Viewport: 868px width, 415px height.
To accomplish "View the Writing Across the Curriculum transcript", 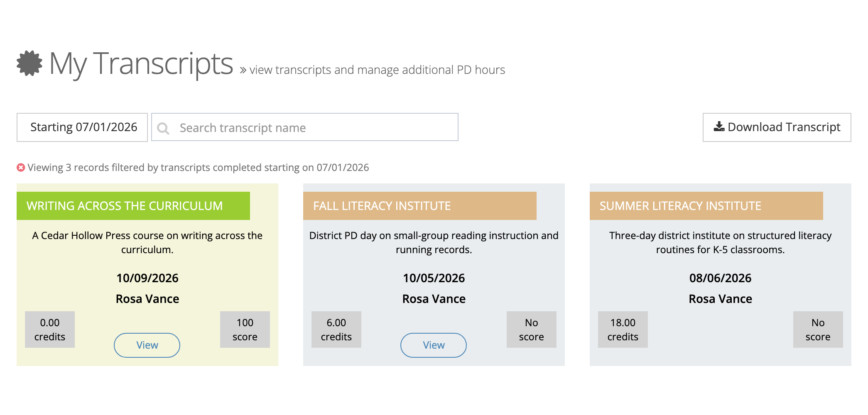I will pos(147,345).
